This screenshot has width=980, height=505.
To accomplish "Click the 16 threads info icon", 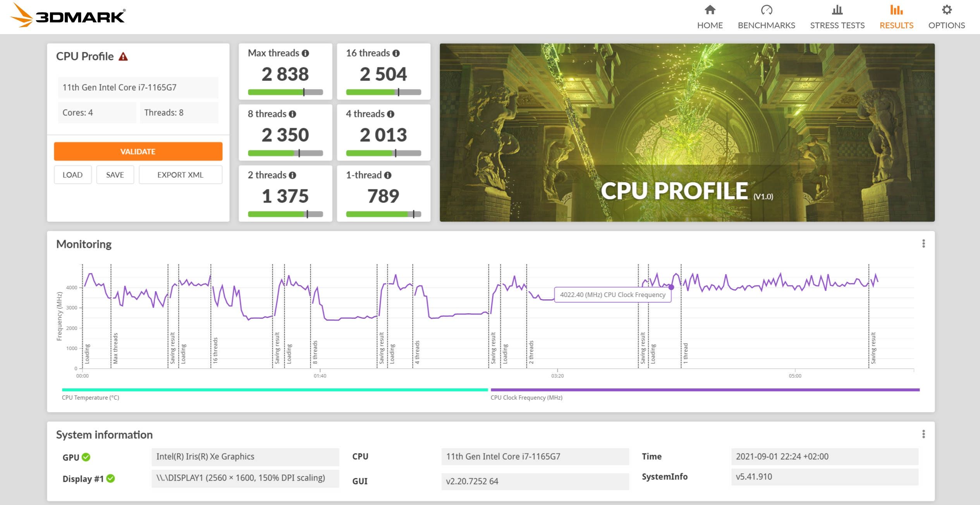I will click(396, 53).
